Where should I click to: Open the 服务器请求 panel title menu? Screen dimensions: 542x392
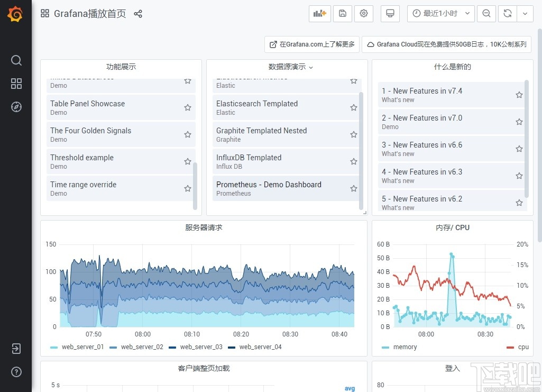point(203,227)
